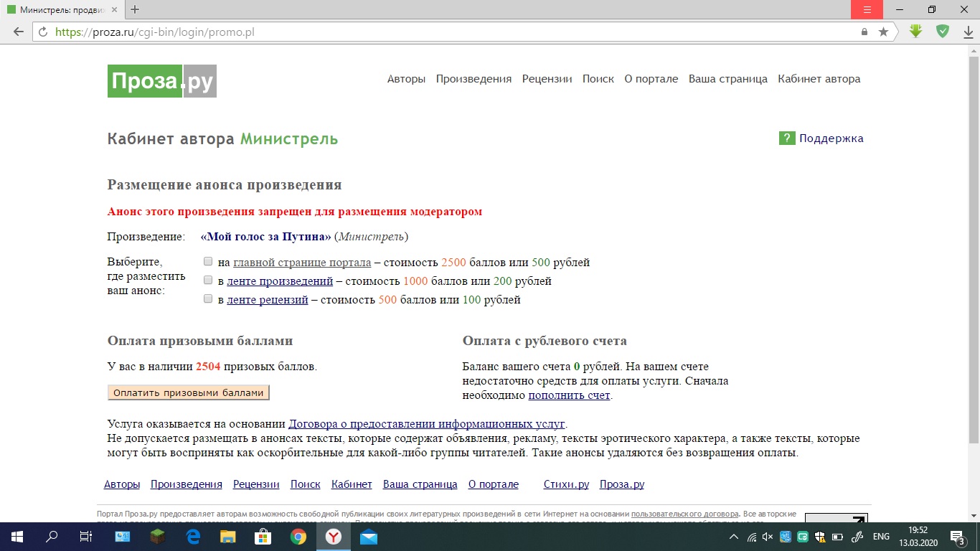Open a new tab with the plus button
The image size is (980, 551).
[134, 9]
